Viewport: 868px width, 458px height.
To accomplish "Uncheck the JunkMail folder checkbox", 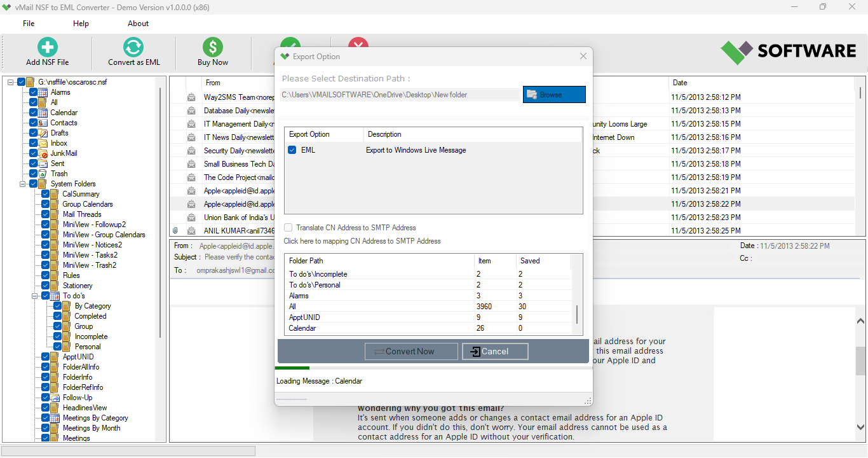I will point(34,153).
